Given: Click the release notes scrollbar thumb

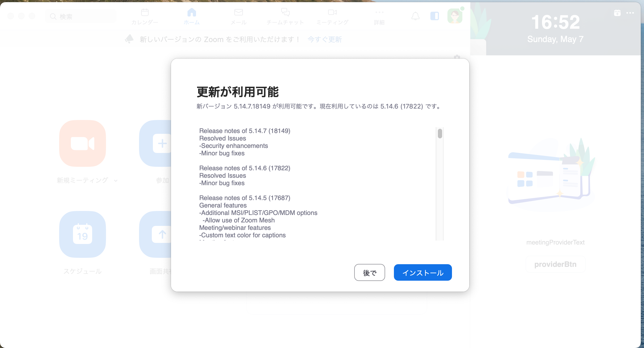Looking at the screenshot, I should (x=440, y=134).
